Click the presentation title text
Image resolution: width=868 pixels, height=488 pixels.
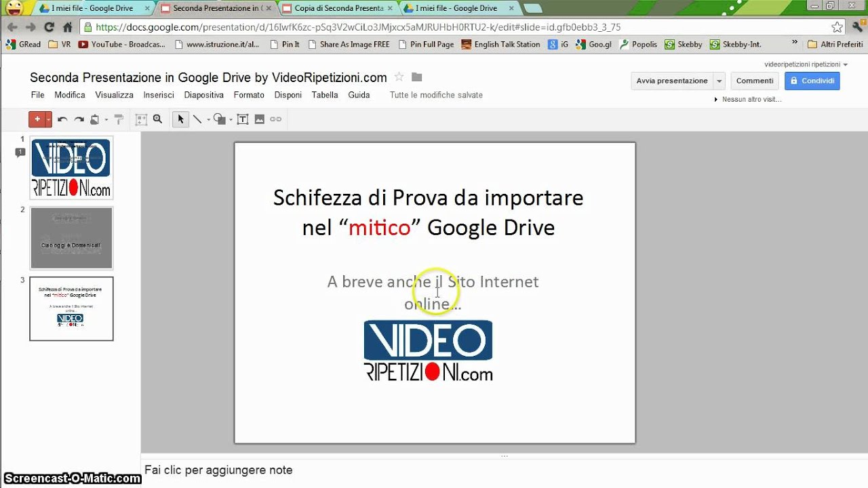coord(208,77)
